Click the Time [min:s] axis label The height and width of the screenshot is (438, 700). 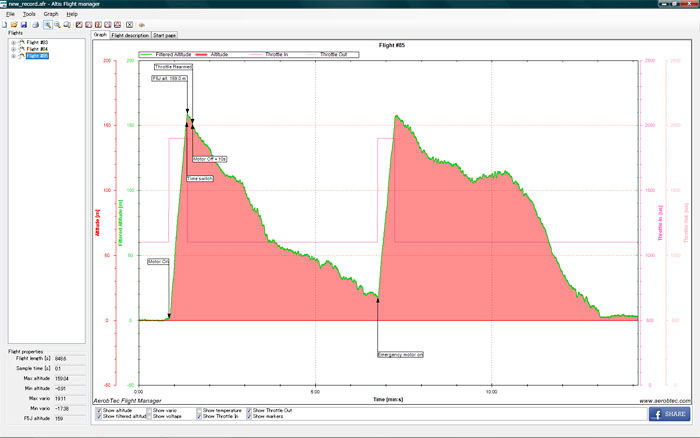pos(388,399)
